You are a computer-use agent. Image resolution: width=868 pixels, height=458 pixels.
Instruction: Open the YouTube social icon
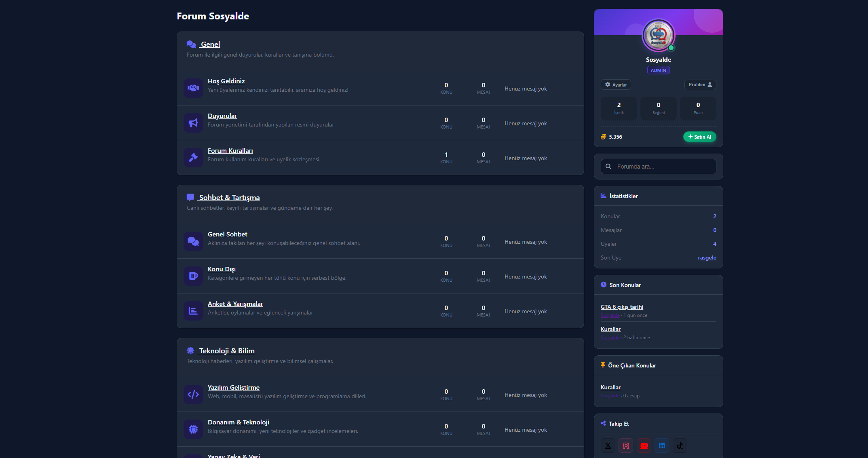point(644,445)
